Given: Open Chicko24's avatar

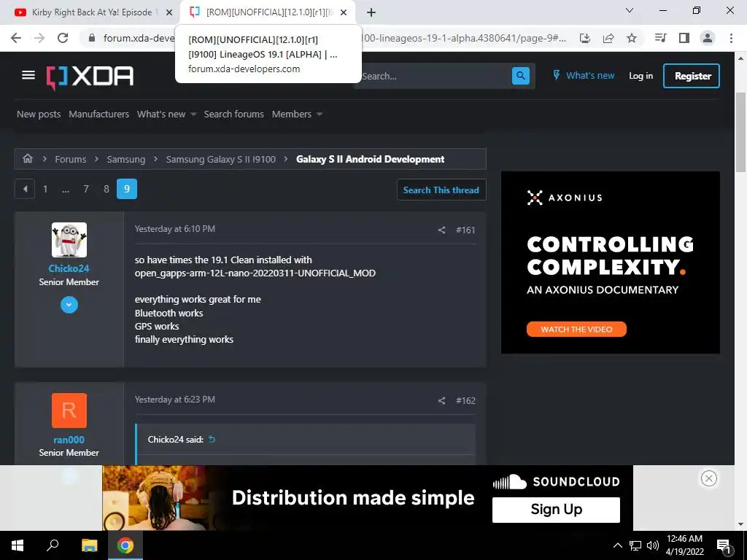Looking at the screenshot, I should pyautogui.click(x=69, y=240).
